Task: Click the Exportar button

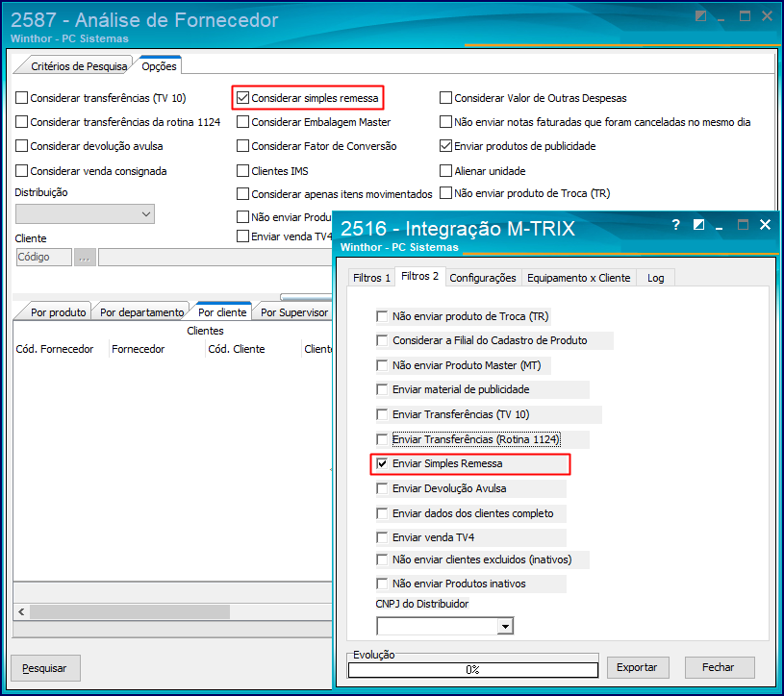Action: click(638, 667)
